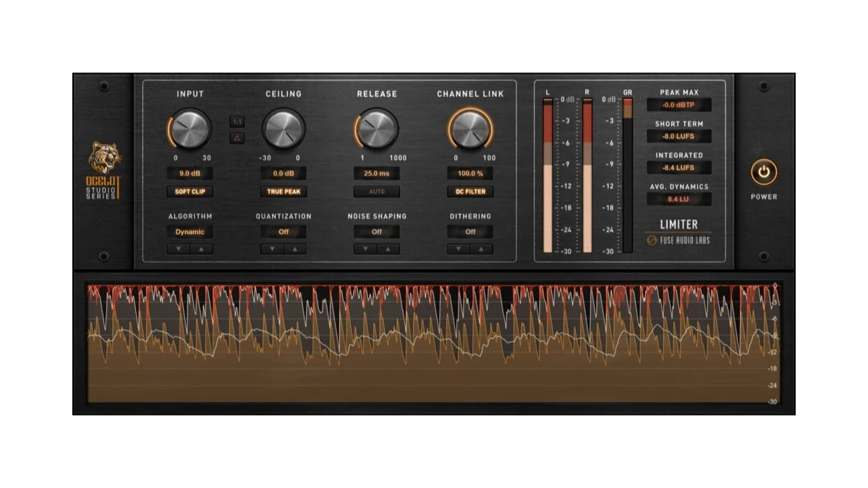868x488 pixels.
Task: Click the red triangle delta button
Action: click(x=237, y=138)
